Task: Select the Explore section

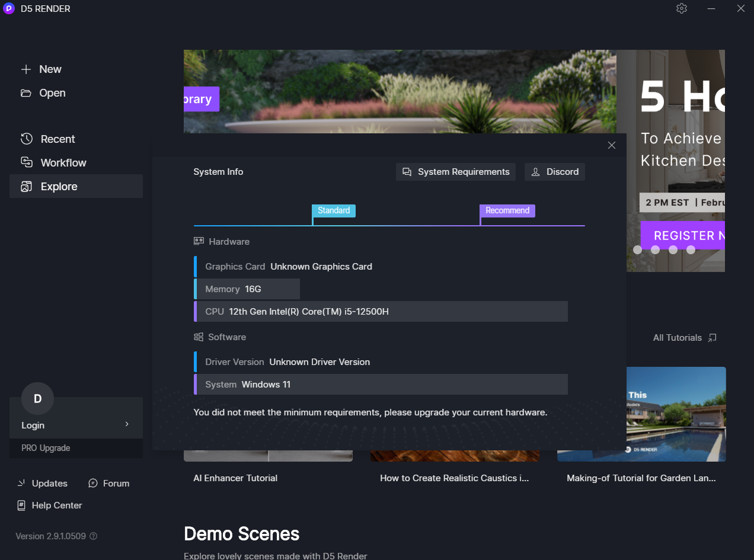Action: (76, 186)
